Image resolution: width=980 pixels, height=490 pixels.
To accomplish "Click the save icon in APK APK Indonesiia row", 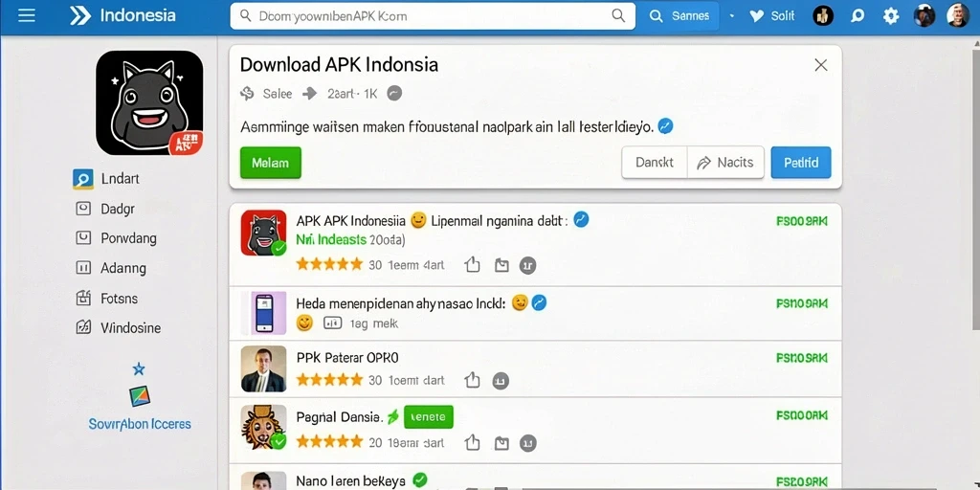I will 501,266.
